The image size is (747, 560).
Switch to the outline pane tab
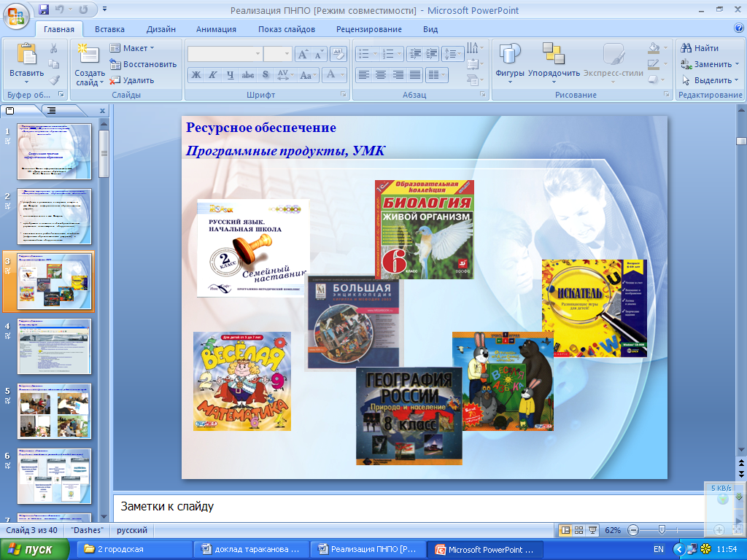(52, 111)
